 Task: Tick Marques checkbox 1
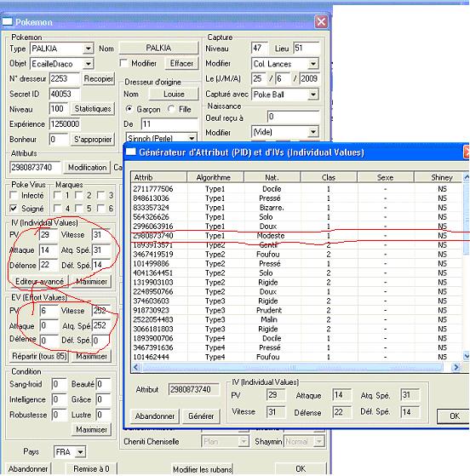coord(57,195)
